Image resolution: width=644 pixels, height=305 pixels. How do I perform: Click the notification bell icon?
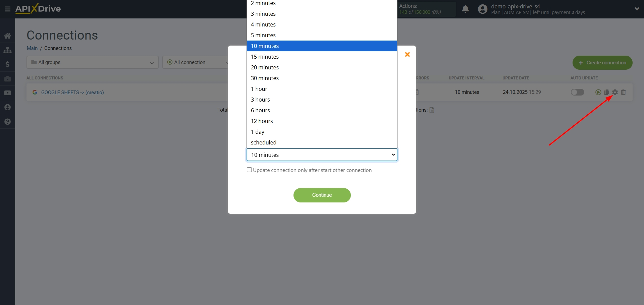point(465,9)
